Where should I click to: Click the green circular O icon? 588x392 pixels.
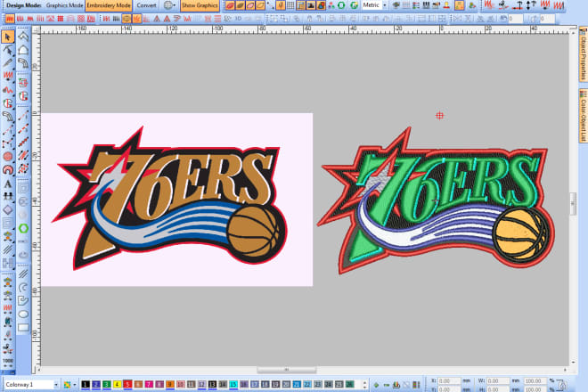point(341,5)
